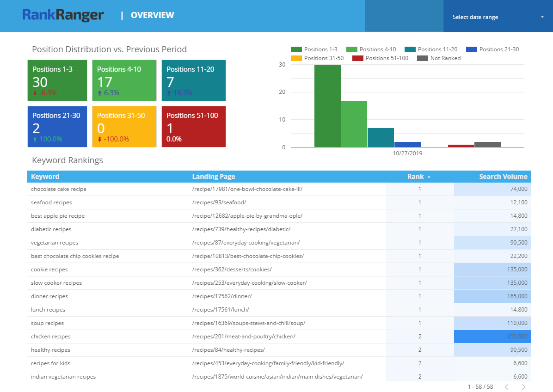Toggle Positions 1-3 legend item
The image size is (553, 392).
pyautogui.click(x=314, y=49)
